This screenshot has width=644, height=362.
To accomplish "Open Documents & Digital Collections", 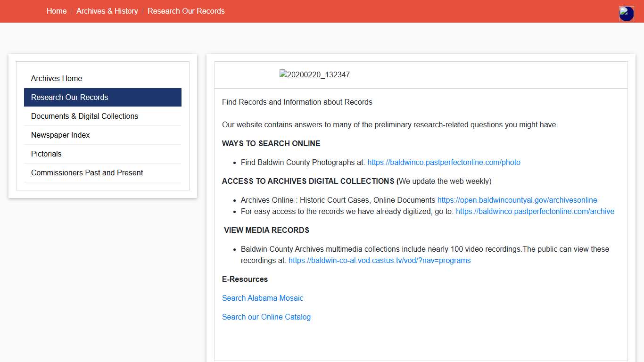I will pyautogui.click(x=84, y=116).
